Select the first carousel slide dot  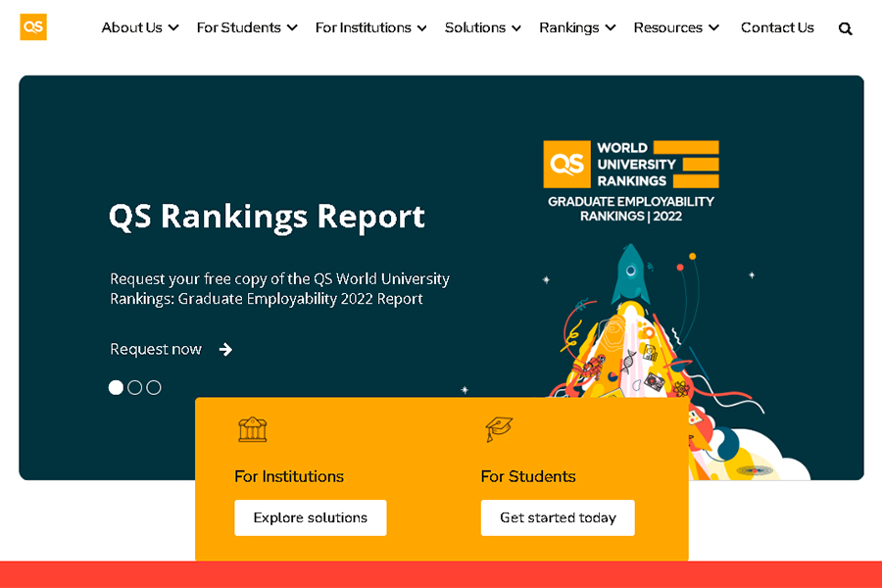[116, 388]
